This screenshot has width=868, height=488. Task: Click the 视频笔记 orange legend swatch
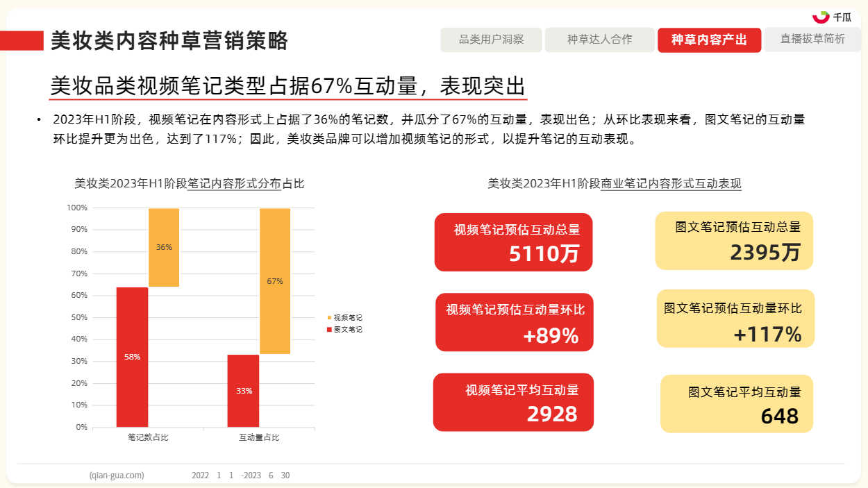pyautogui.click(x=329, y=317)
